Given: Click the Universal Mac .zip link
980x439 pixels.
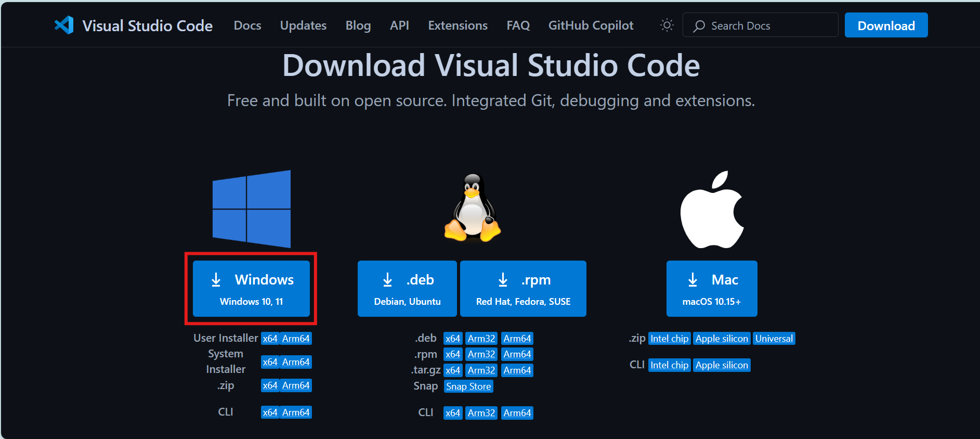Looking at the screenshot, I should (774, 339).
